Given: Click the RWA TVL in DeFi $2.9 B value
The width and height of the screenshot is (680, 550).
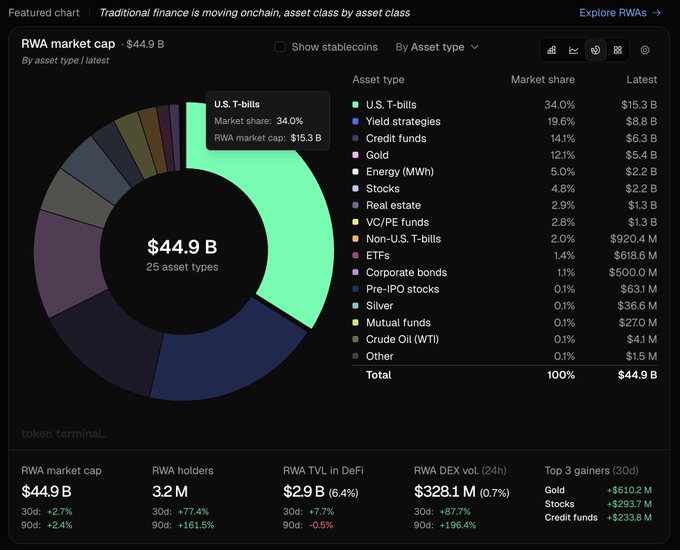Looking at the screenshot, I should tap(304, 491).
